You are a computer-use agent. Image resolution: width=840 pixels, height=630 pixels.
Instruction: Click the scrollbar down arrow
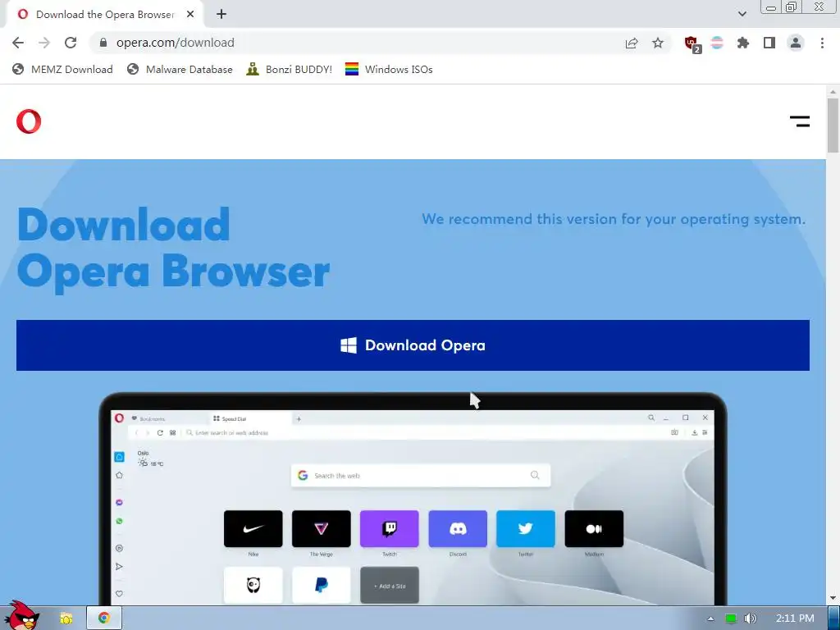pyautogui.click(x=833, y=598)
